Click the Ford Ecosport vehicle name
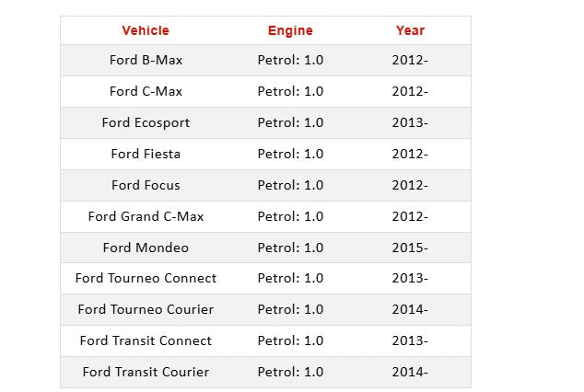 (x=146, y=122)
